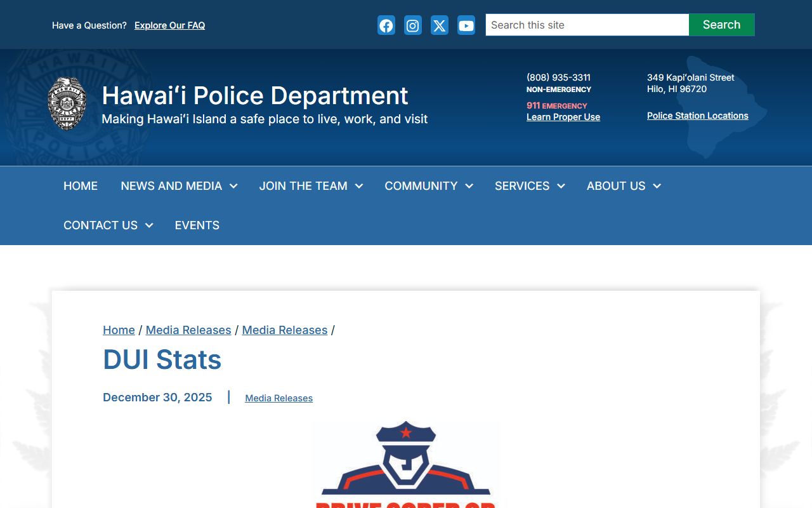Click the Hawai'i Police Department site title
This screenshot has height=508, width=812.
(255, 96)
